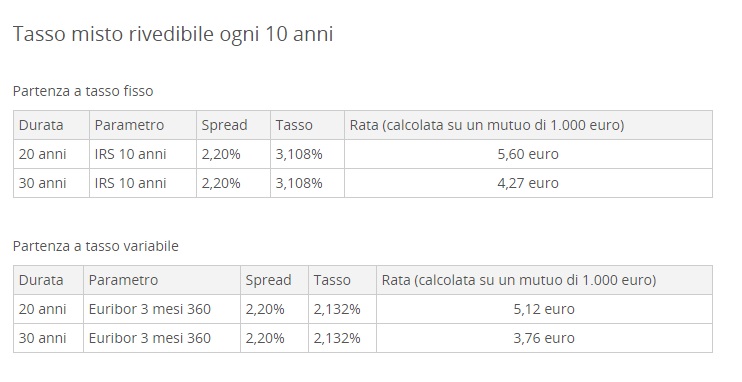This screenshot has height=382, width=742.
Task: Click Euribor 3 mesi 360 in the 20 anni row
Action: tap(150, 309)
